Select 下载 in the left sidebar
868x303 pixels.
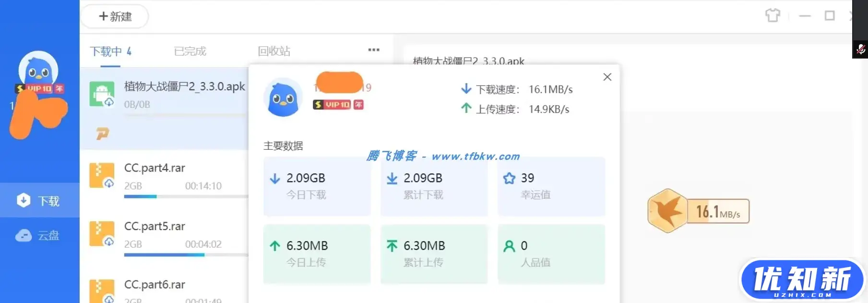(40, 200)
